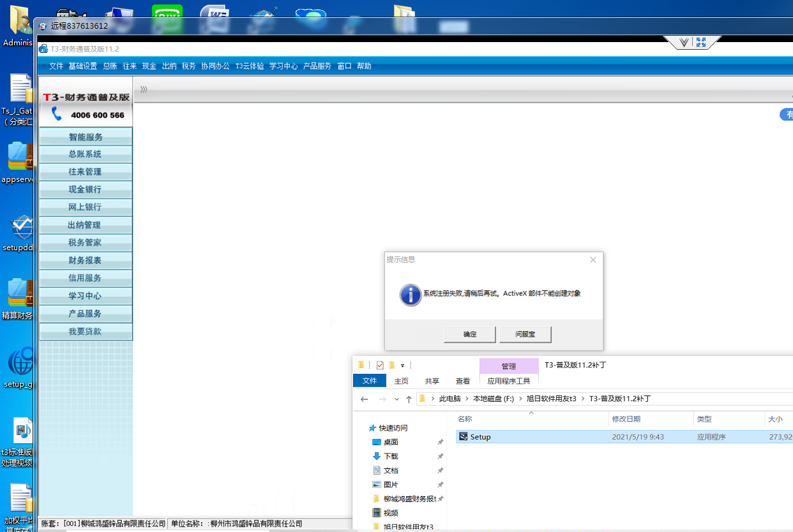Click the Explorer quick-access new folder icon
The width and height of the screenshot is (793, 532).
[391, 365]
